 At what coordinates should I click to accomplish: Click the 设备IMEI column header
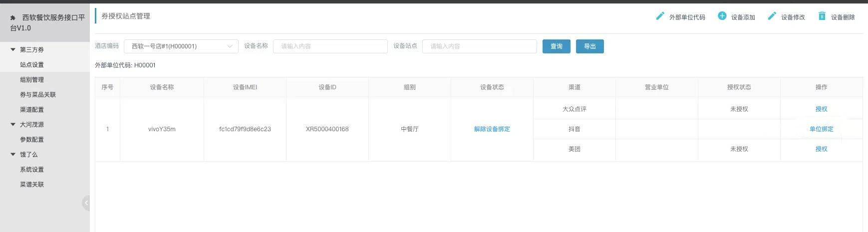pos(245,87)
